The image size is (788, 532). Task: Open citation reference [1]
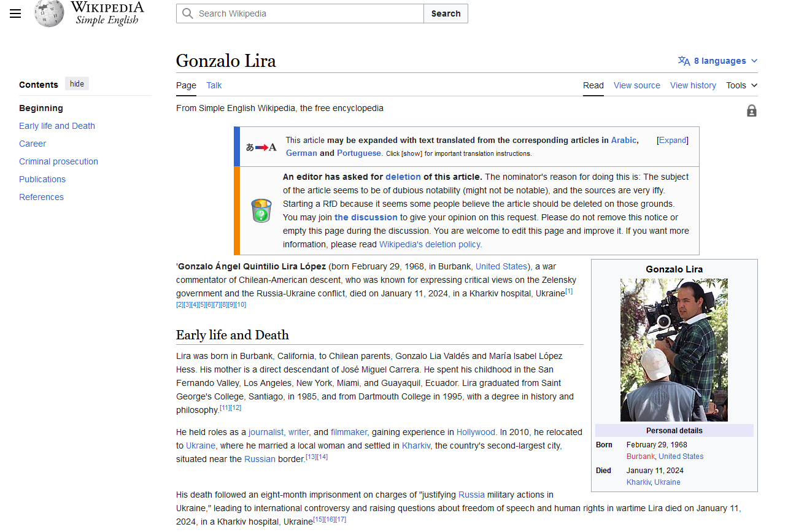pos(569,291)
